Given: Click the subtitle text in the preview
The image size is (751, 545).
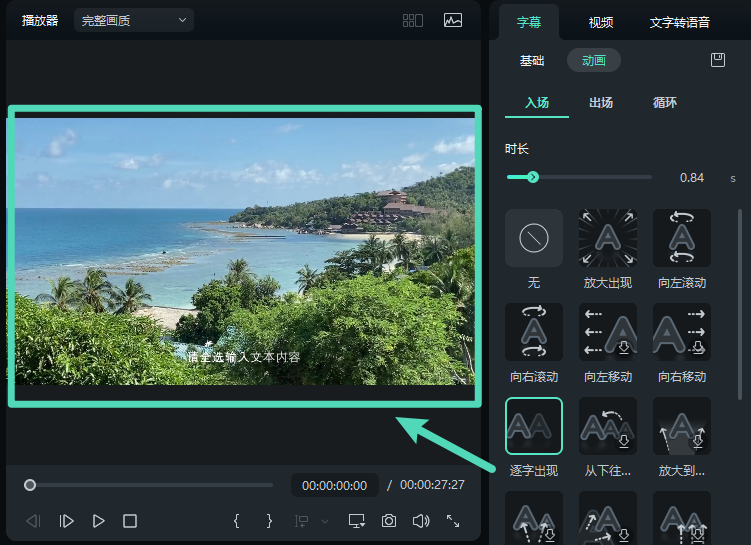Looking at the screenshot, I should 243,357.
